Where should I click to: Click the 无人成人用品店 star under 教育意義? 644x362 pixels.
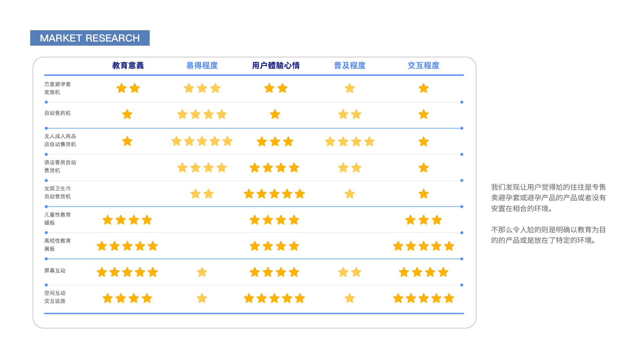127,141
